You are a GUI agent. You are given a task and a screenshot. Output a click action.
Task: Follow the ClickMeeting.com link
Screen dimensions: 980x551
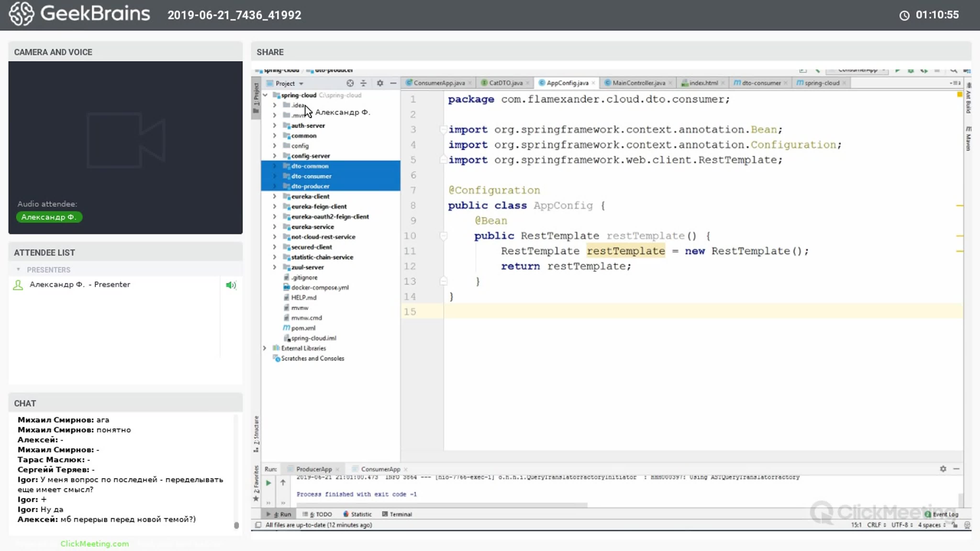[x=94, y=544]
